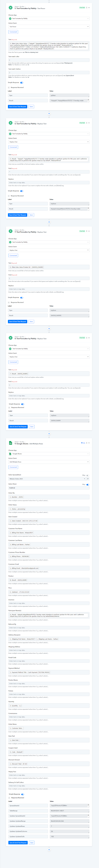Collapse step 6 with the chevron arrow

[x=89, y=123]
